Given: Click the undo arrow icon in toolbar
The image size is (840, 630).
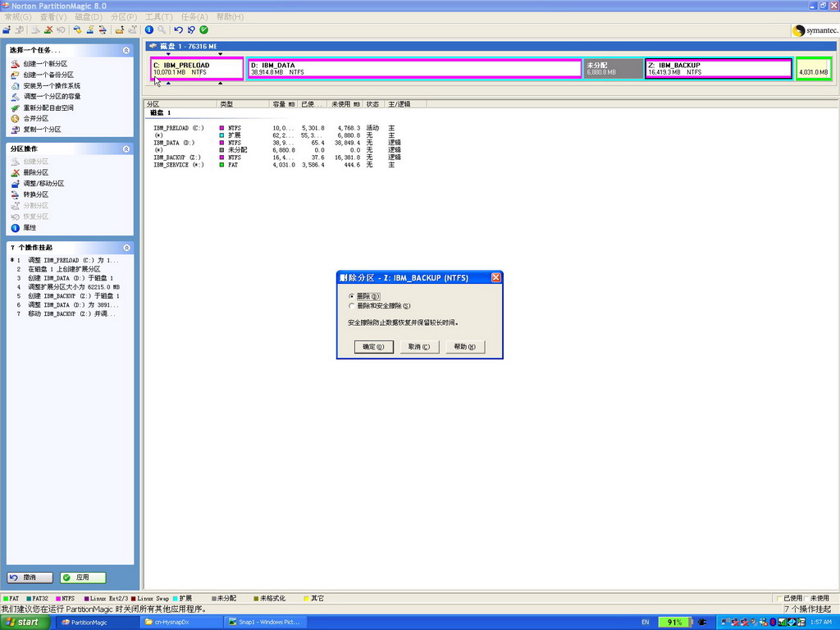Looking at the screenshot, I should 179,30.
